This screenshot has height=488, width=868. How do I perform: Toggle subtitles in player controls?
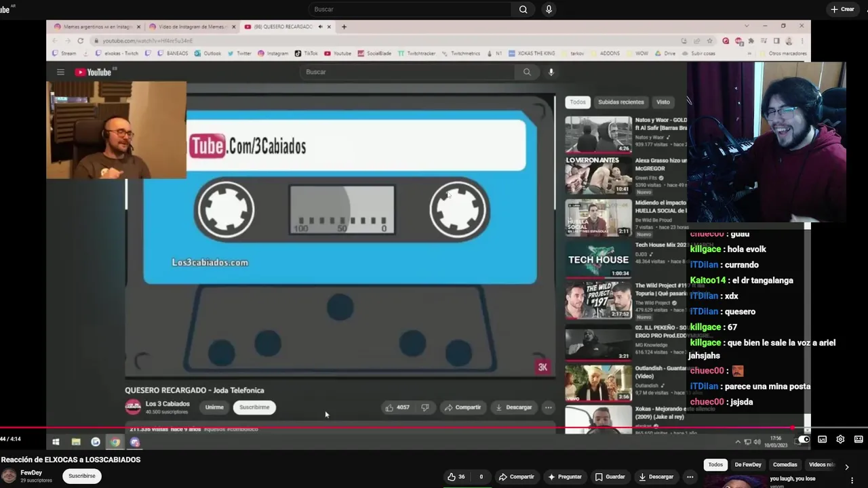[822, 439]
